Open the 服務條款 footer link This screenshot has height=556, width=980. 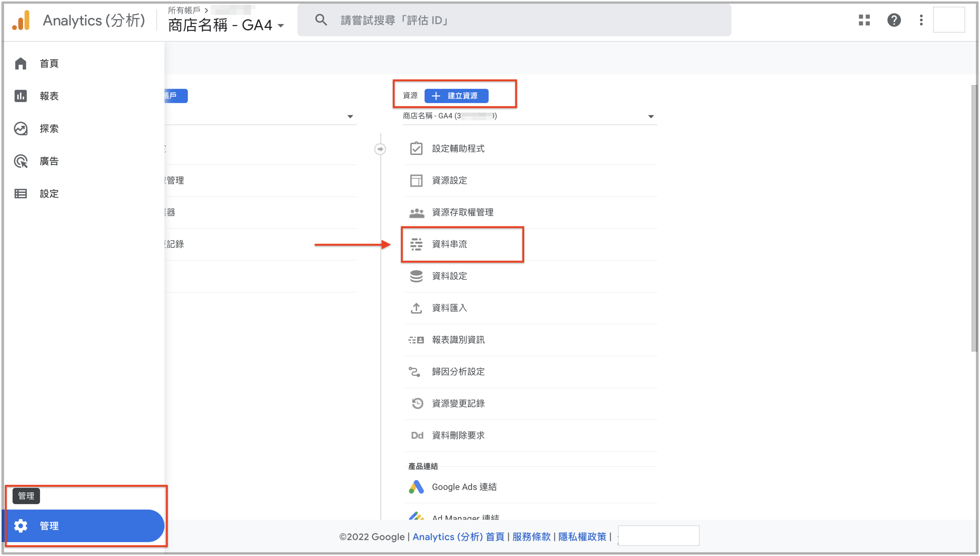[531, 537]
